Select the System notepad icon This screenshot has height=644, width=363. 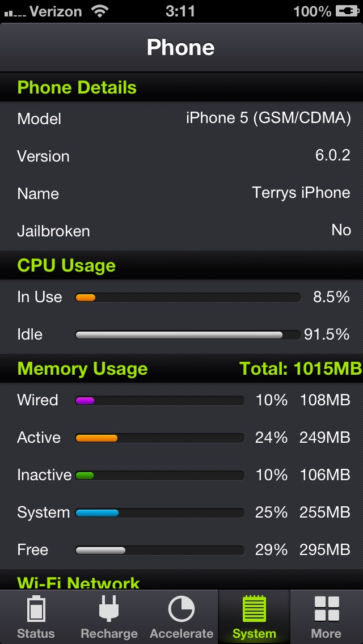click(254, 609)
